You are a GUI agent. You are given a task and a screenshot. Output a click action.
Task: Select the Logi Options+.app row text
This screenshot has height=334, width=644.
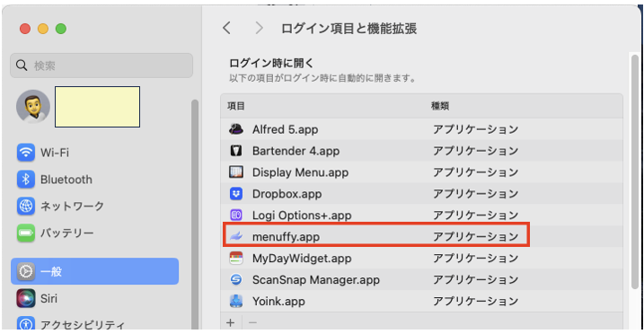pyautogui.click(x=302, y=215)
